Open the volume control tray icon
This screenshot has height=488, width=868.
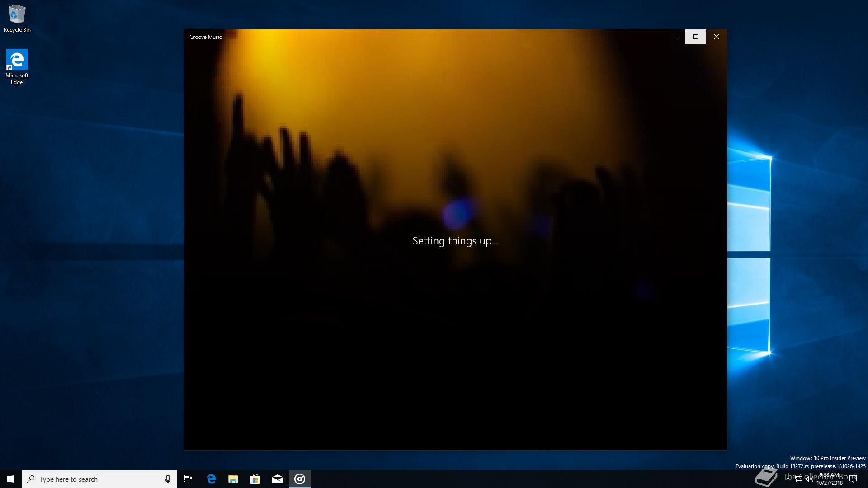810,479
